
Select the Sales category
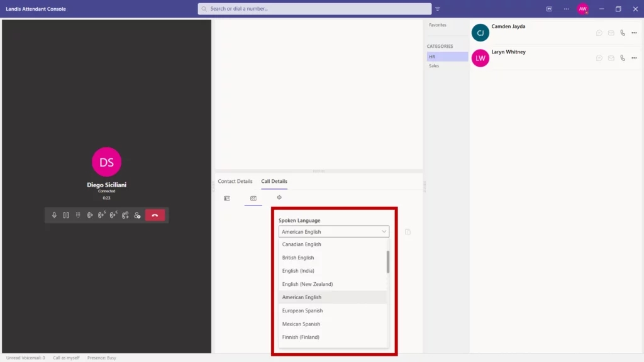[x=433, y=66]
